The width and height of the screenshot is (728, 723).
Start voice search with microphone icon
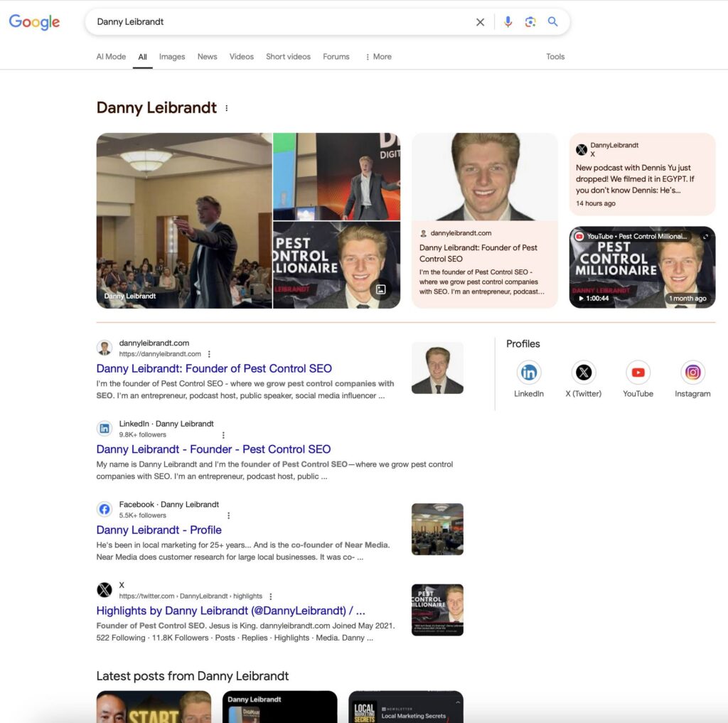(x=508, y=22)
